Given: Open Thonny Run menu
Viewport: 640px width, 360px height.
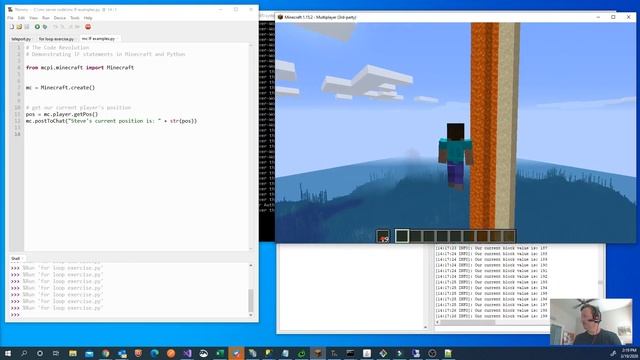Looking at the screenshot, I should pyautogui.click(x=46, y=18).
